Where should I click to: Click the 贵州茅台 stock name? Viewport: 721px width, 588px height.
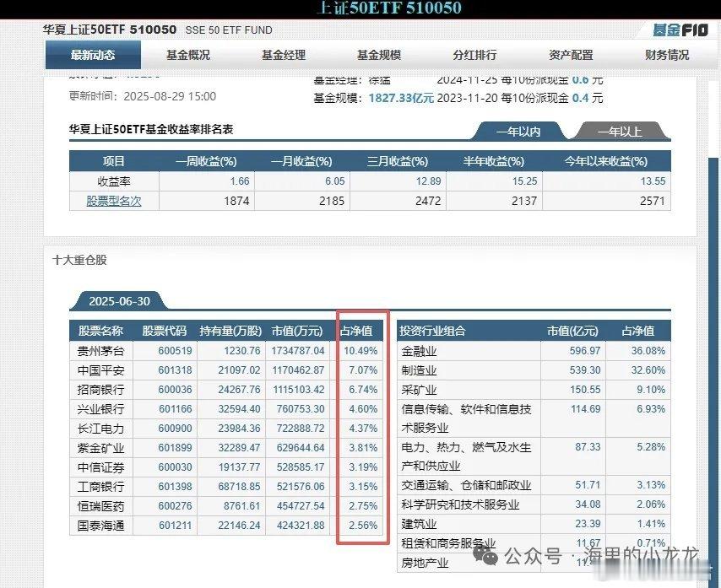click(x=100, y=351)
